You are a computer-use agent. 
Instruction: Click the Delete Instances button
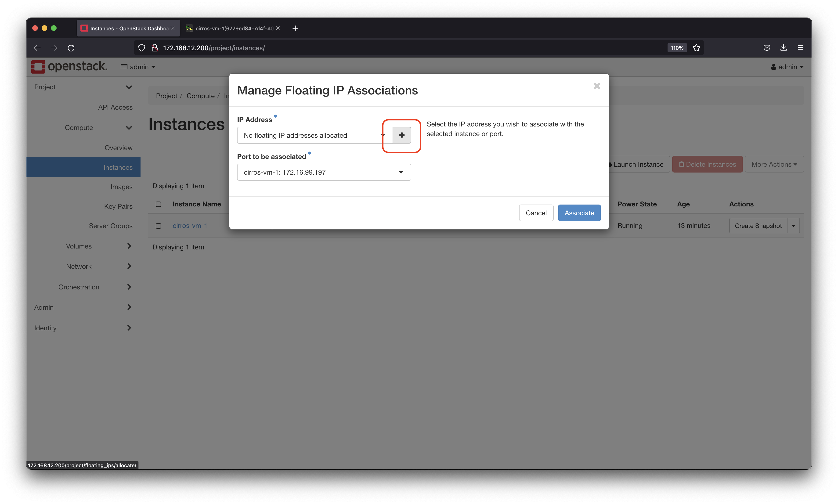tap(707, 164)
